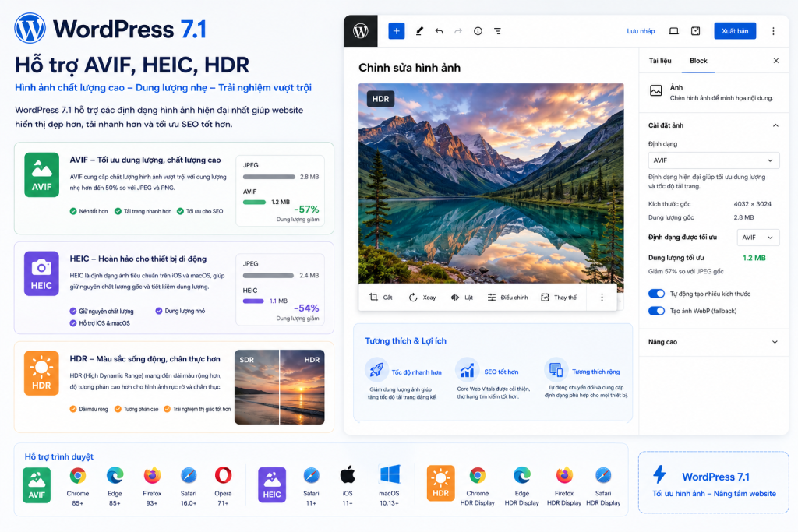Click the WordPress 7.1 promo banner
The width and height of the screenshot is (798, 532).
714,482
